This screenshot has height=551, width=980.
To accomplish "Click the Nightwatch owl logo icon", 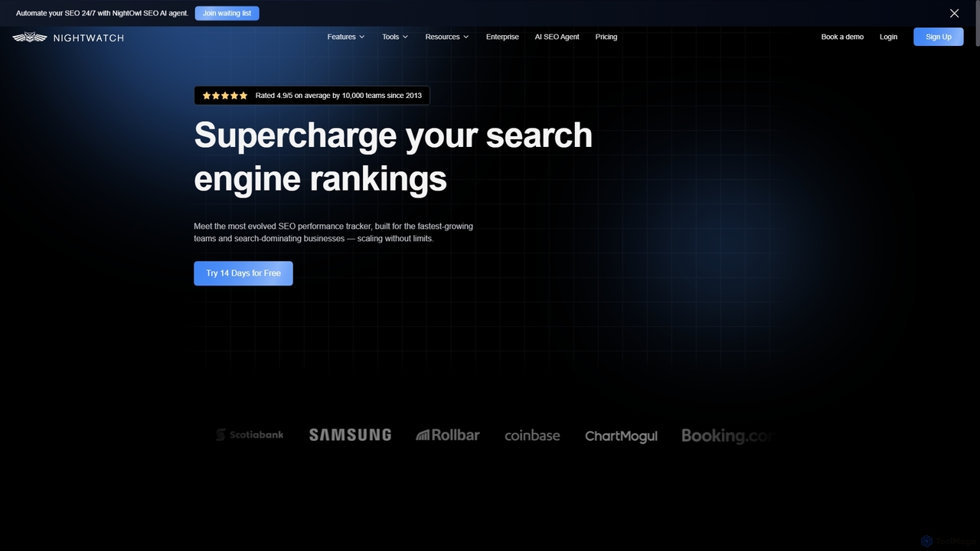I will 30,37.
